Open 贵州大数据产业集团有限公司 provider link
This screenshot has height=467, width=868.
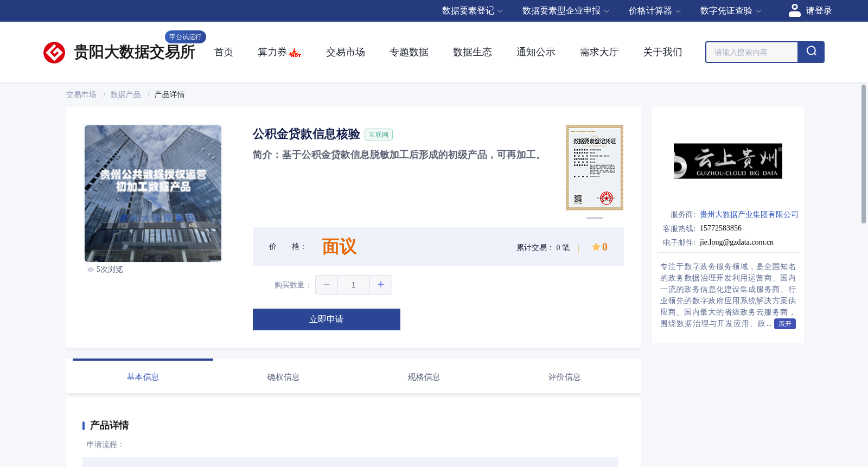coord(749,215)
